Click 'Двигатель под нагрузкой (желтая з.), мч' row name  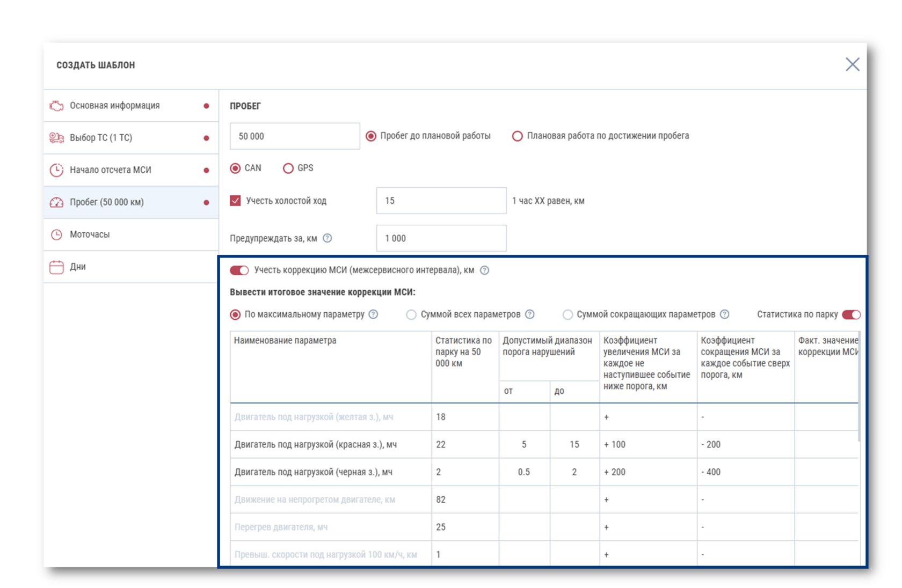click(x=314, y=417)
